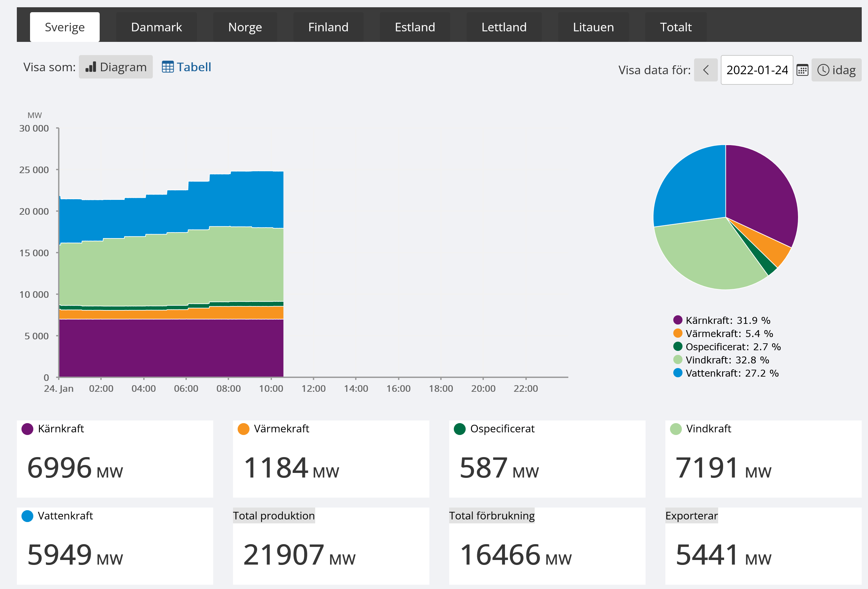
Task: Click the 12:00 x-axis label
Action: point(313,388)
